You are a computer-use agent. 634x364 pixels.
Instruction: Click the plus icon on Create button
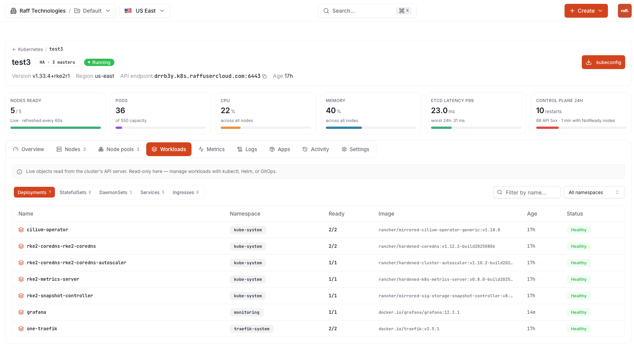click(x=572, y=11)
